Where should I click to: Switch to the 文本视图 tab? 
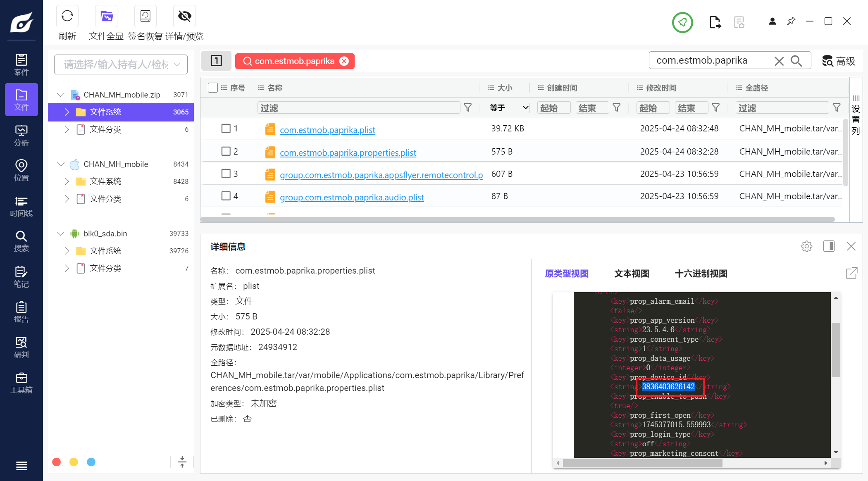[631, 274]
